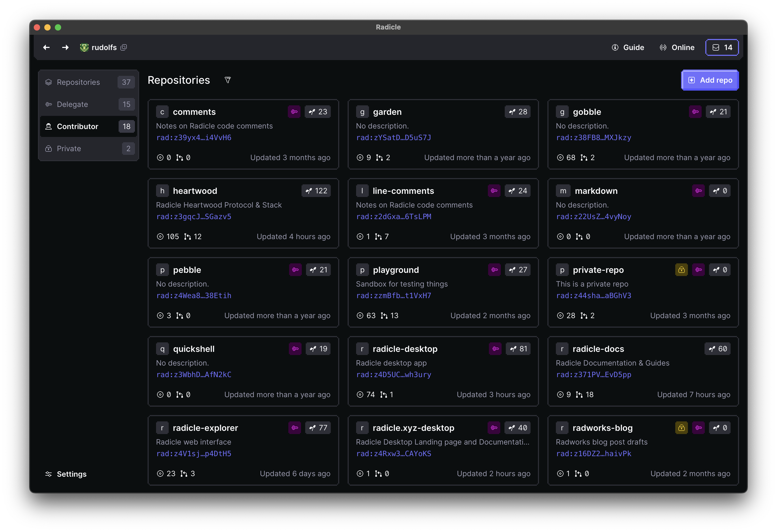777x532 pixels.
Task: Click 'Sandbox for testing things' description
Action: (x=401, y=284)
